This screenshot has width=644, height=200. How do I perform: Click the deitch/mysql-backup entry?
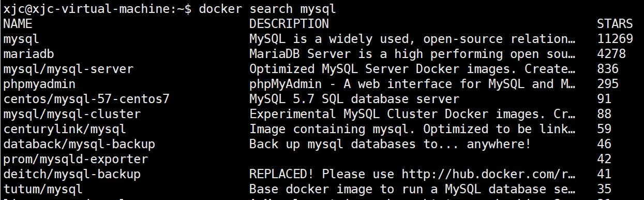tap(72, 174)
